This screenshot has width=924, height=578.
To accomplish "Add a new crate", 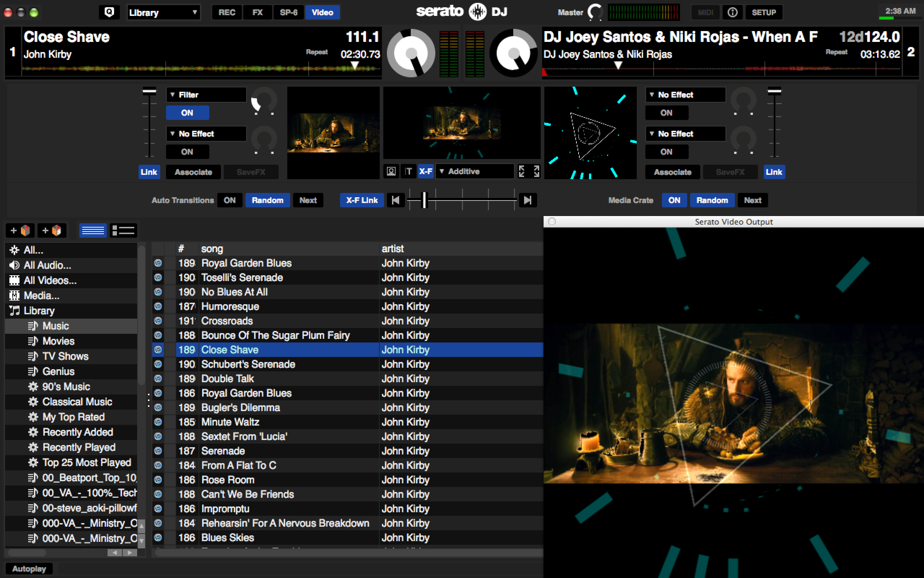I will point(20,230).
